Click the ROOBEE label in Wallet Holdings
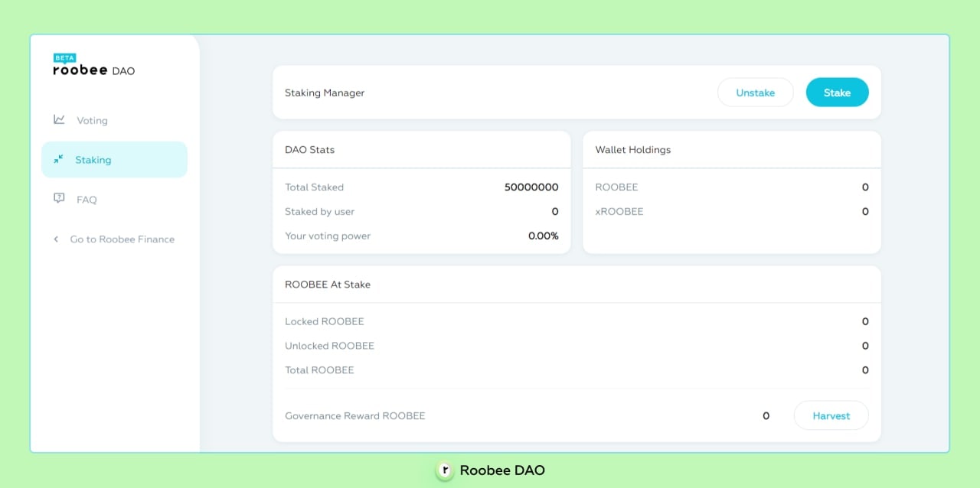This screenshot has height=488, width=980. (x=616, y=187)
